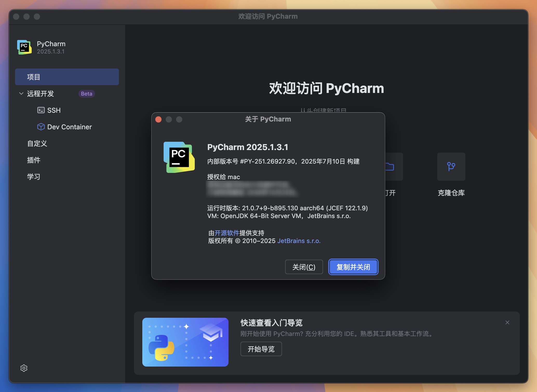Viewport: 537px width, 392px height.
Task: Open the JetBrains s.r.o. copyright link
Action: [299, 241]
